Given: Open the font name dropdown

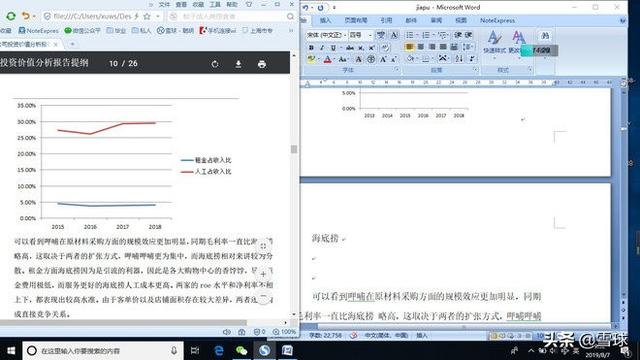Looking at the screenshot, I should pos(327,35).
